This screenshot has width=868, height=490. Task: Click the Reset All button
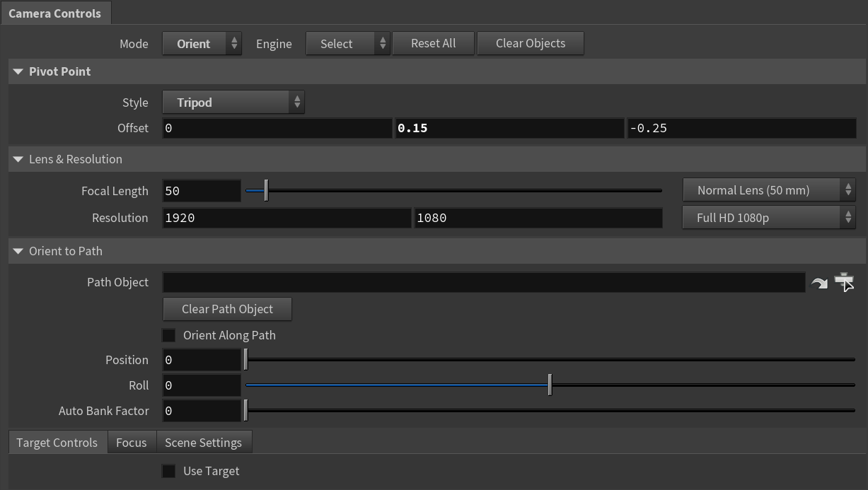click(x=434, y=43)
